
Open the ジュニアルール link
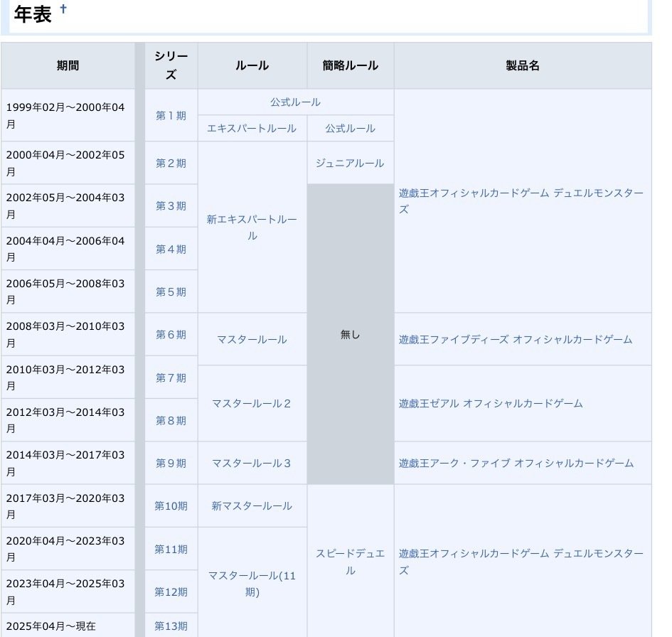(350, 162)
